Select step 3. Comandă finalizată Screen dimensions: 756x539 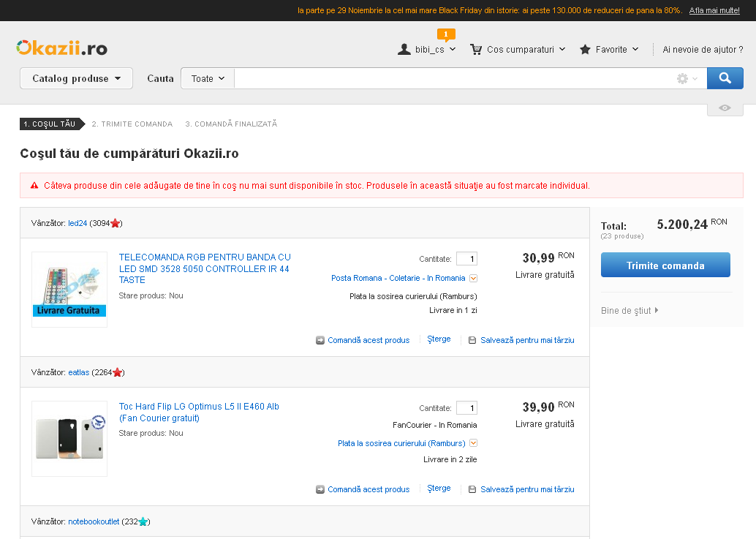pyautogui.click(x=232, y=124)
